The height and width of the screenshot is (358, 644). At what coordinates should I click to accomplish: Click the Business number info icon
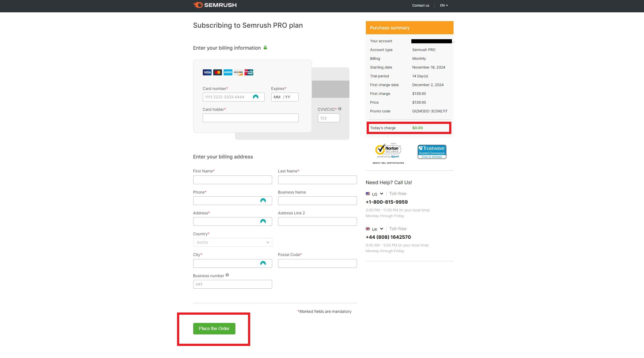point(227,275)
